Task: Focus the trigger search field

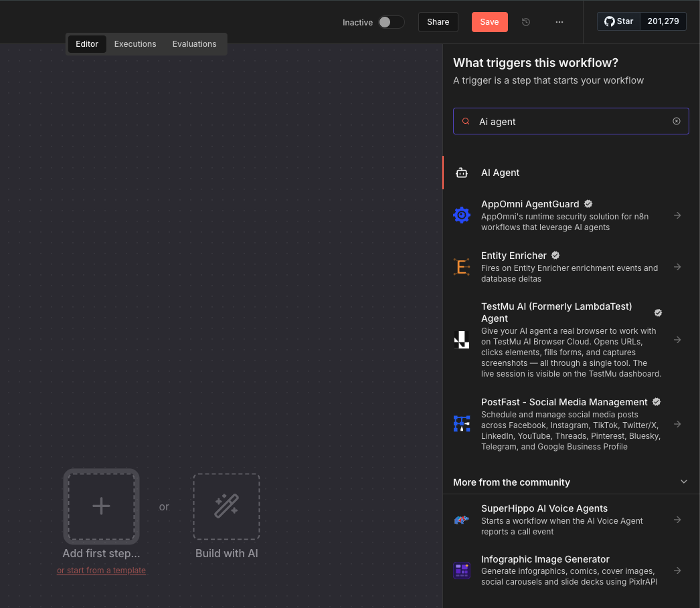Action: tap(571, 121)
